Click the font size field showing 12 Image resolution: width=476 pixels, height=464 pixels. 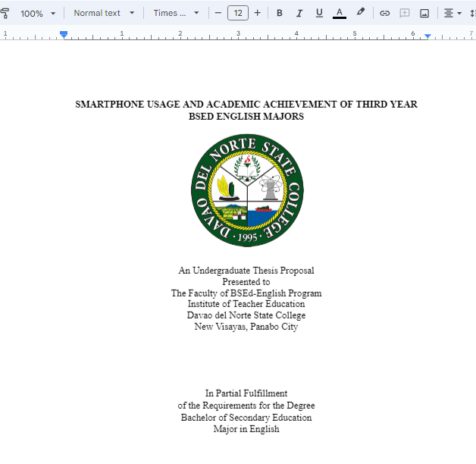point(238,13)
